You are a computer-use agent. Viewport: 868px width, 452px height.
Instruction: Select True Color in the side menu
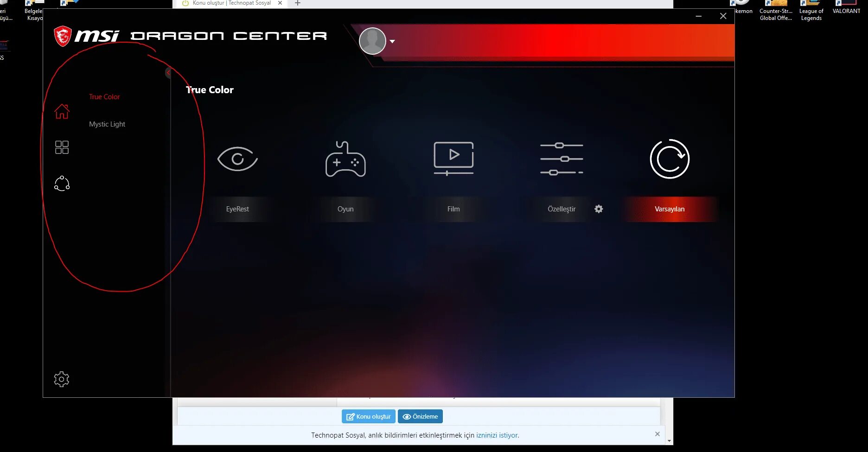(x=104, y=97)
